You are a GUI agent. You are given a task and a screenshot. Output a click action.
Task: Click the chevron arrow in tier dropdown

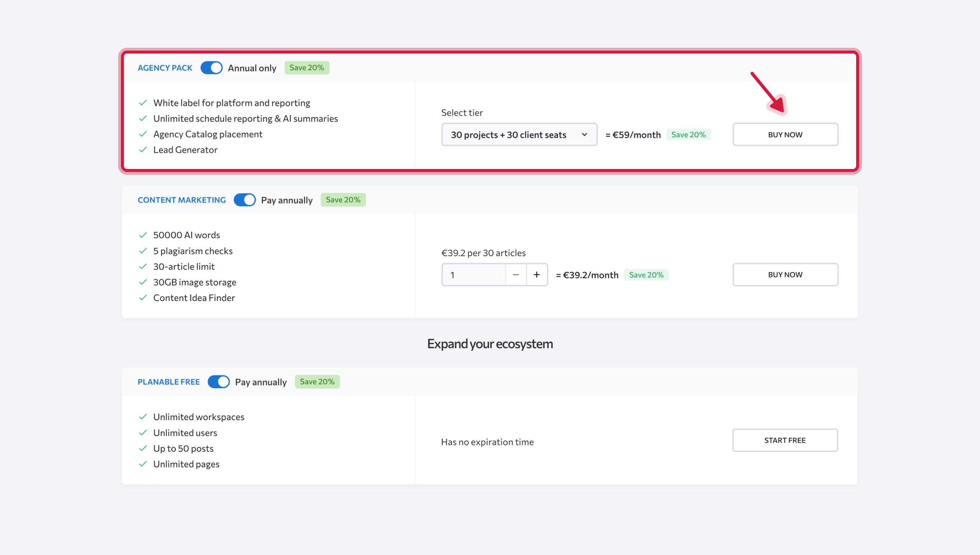(x=584, y=135)
